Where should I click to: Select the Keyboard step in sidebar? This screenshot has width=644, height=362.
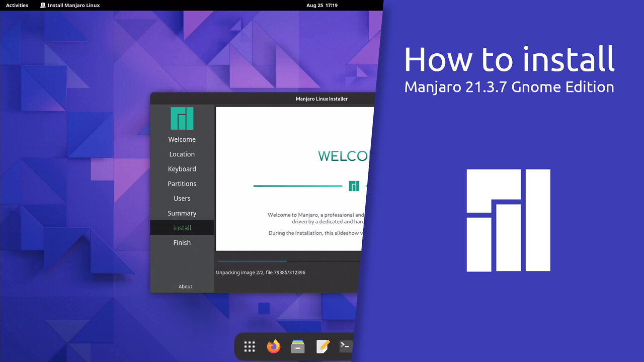point(182,169)
